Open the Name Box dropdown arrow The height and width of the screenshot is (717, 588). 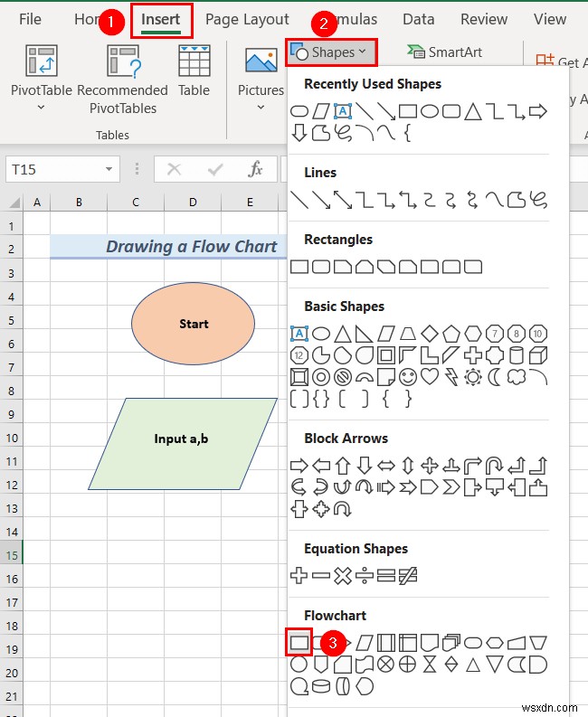[x=109, y=169]
